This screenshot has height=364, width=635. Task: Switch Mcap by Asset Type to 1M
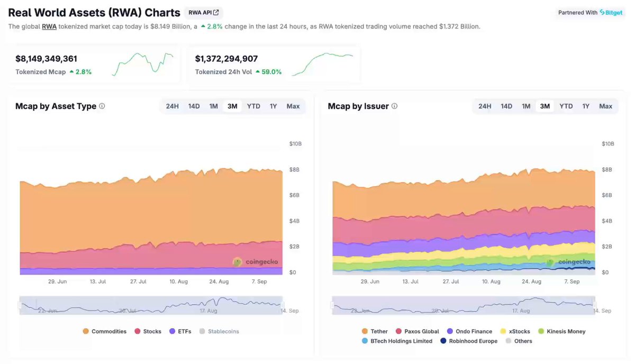click(x=214, y=106)
